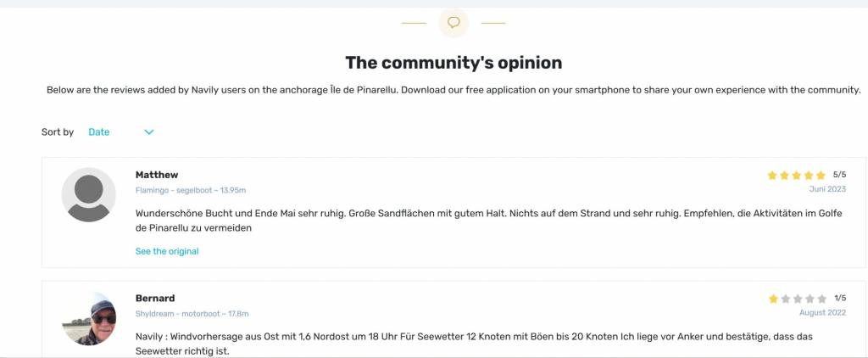This screenshot has height=358, width=868.
Task: Click the 5/5 score on Matthew's review
Action: pos(839,175)
